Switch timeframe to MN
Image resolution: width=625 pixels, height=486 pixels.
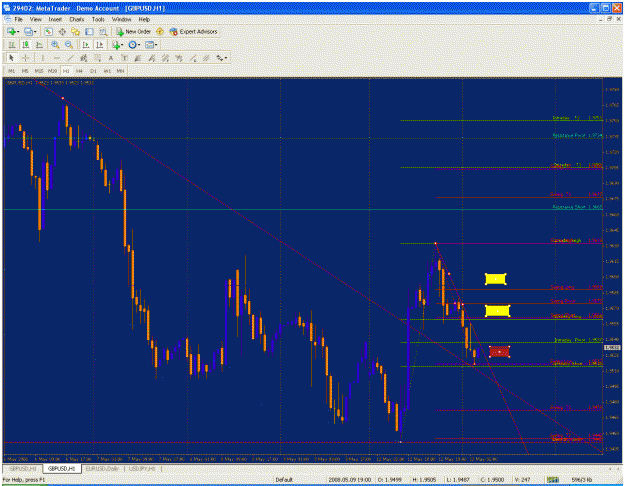120,71
